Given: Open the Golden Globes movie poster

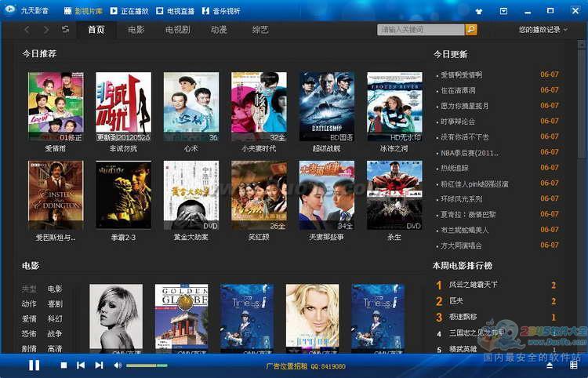Looking at the screenshot, I should point(182,318).
